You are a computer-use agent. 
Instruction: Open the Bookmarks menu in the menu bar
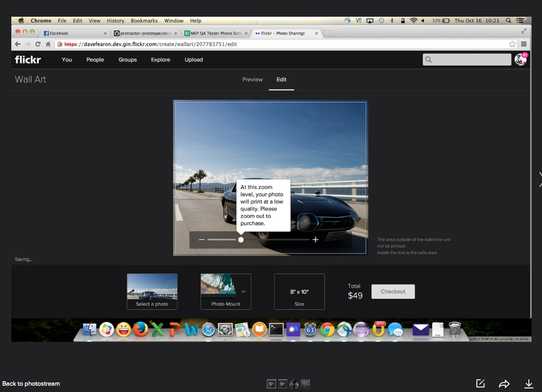coord(144,21)
